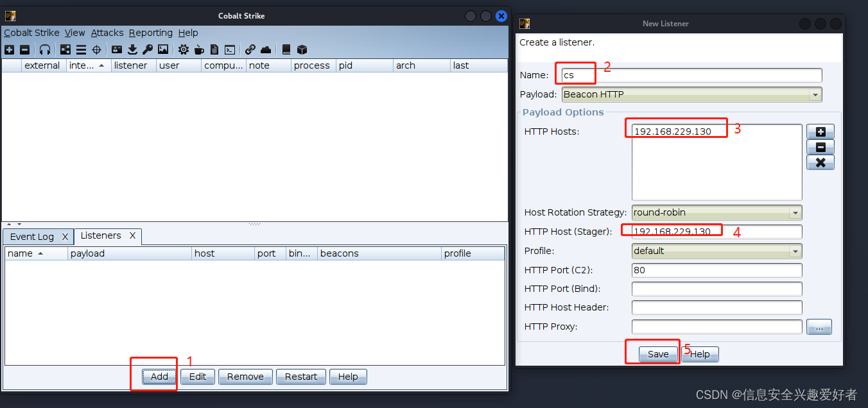This screenshot has height=408, width=868.
Task: Open MS Office macro document icon
Action: (x=214, y=49)
